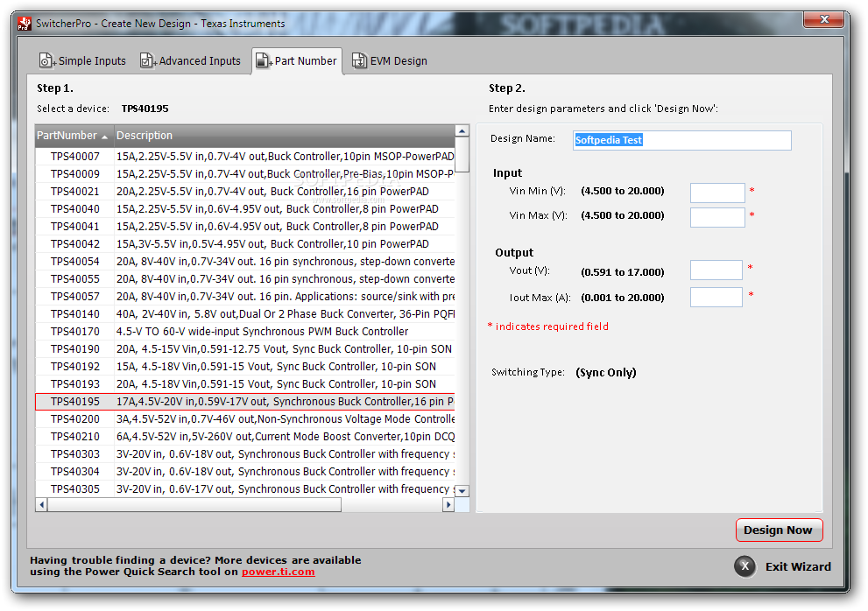
Task: Select device TPS40007 row
Action: click(x=244, y=157)
